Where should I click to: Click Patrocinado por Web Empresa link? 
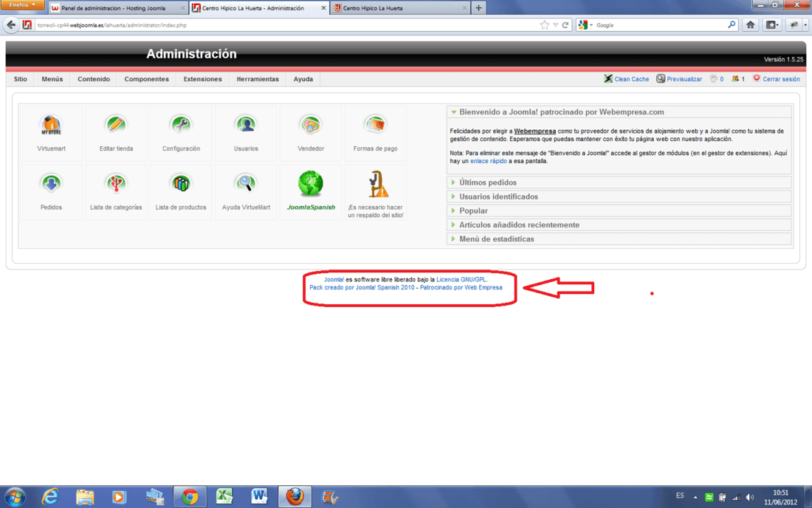pos(461,287)
